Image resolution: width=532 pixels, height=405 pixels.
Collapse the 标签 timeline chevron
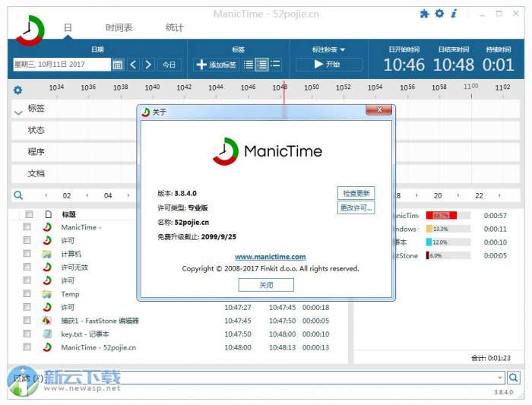click(x=18, y=112)
